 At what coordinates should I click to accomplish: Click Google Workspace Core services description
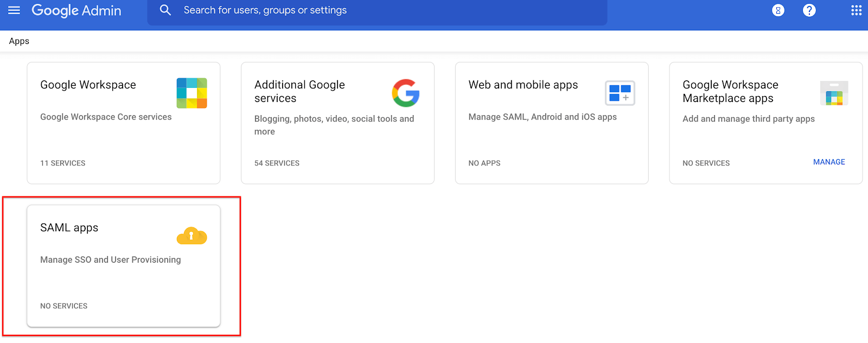point(106,117)
